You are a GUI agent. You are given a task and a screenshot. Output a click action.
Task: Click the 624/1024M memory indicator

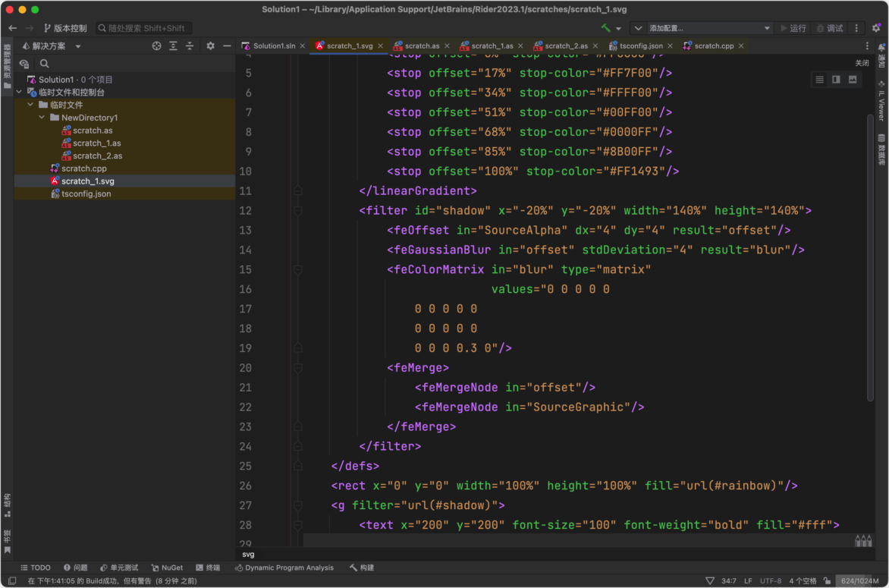[x=859, y=580]
